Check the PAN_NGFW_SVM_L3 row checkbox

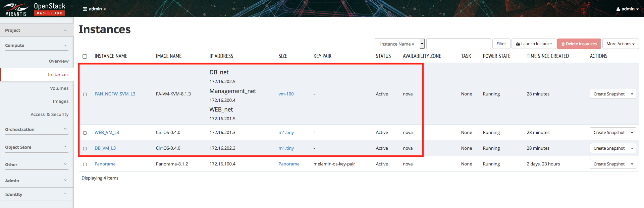point(85,94)
